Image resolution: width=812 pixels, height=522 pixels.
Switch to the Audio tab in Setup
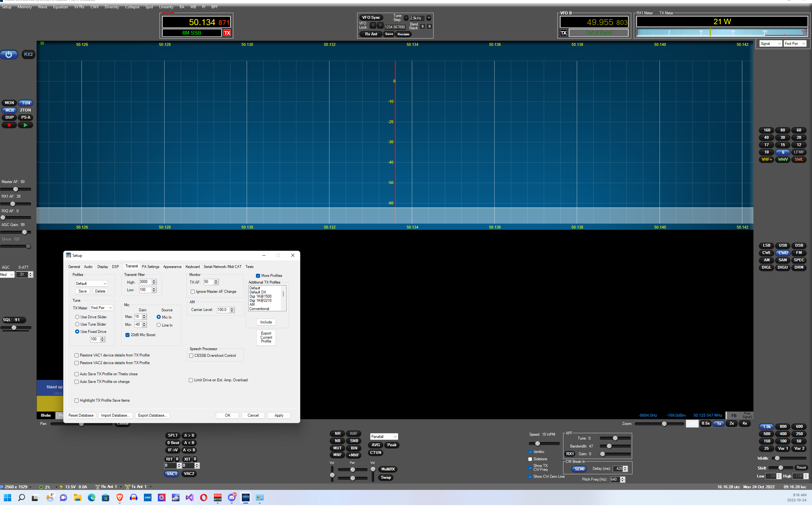(x=88, y=267)
